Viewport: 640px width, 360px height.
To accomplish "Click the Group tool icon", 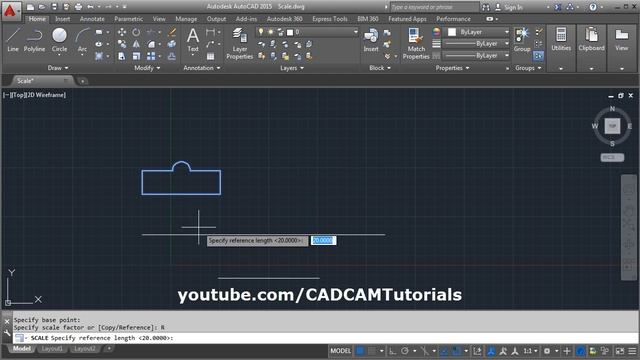I will coord(522,40).
